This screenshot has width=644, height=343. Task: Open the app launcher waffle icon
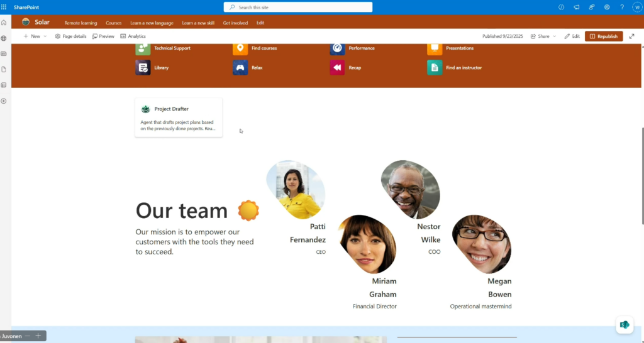click(4, 7)
